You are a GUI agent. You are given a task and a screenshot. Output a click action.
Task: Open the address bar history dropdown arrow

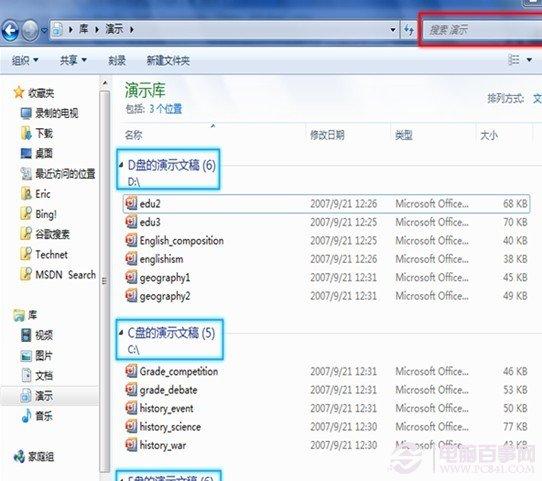393,30
